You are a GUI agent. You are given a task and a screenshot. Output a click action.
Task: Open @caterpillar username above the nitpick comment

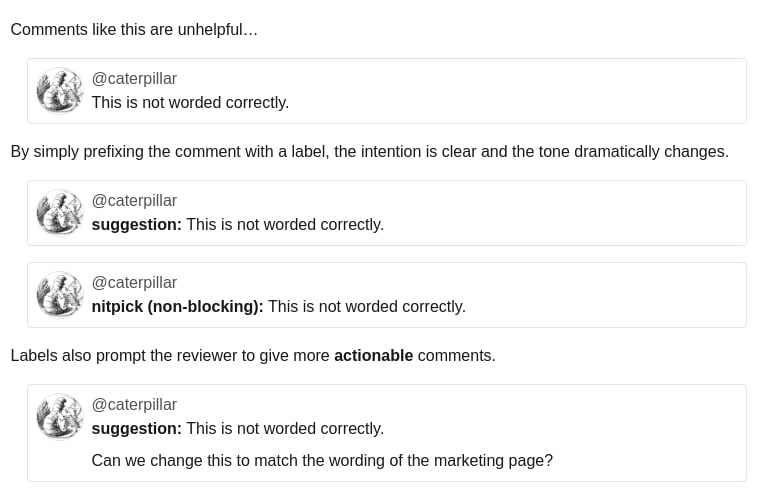[x=134, y=282]
